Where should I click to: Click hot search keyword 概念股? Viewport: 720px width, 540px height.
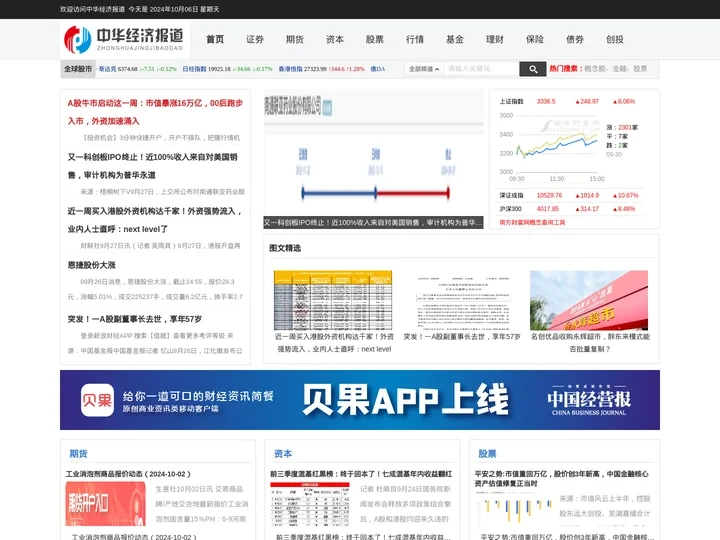[x=595, y=69]
